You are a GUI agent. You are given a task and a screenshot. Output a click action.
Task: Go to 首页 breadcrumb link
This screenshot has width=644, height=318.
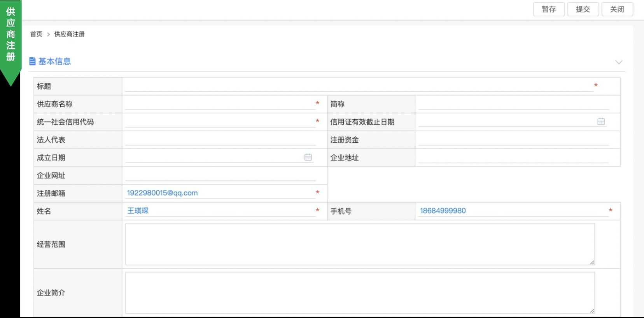36,34
